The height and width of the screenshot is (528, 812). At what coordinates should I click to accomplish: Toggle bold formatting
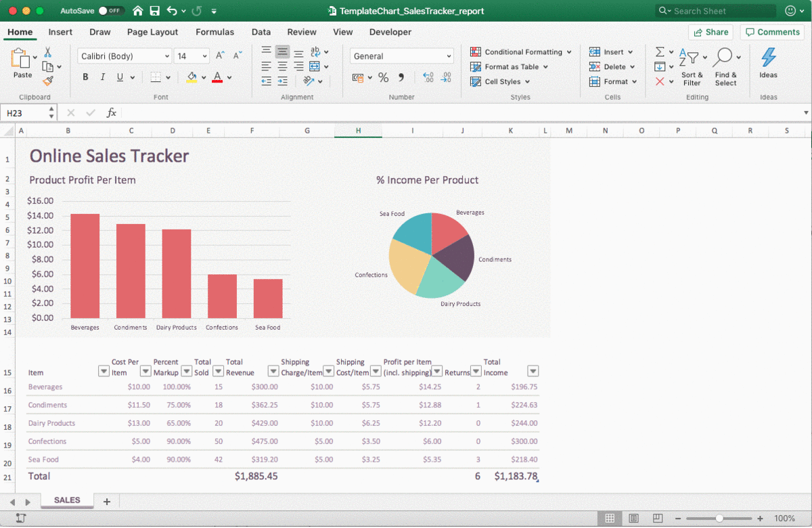85,77
